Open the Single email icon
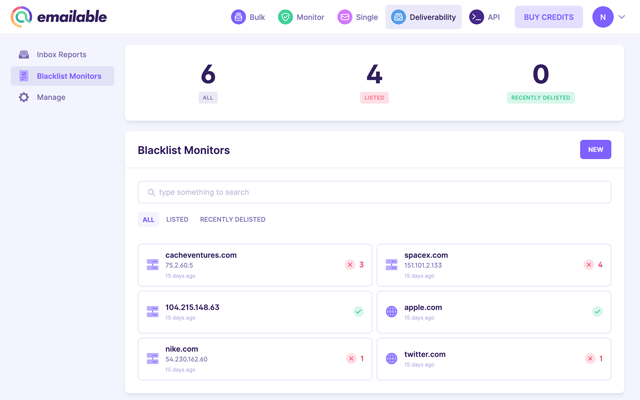The height and width of the screenshot is (400, 640). tap(344, 17)
